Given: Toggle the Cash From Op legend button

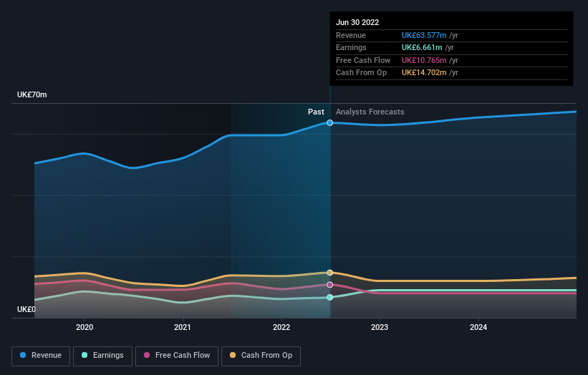Looking at the screenshot, I should [261, 356].
